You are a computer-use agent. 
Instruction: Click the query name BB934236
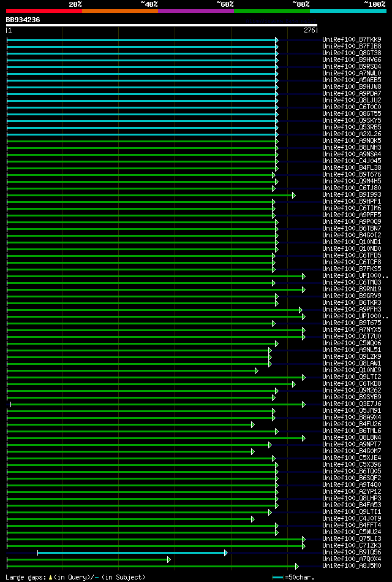click(23, 20)
